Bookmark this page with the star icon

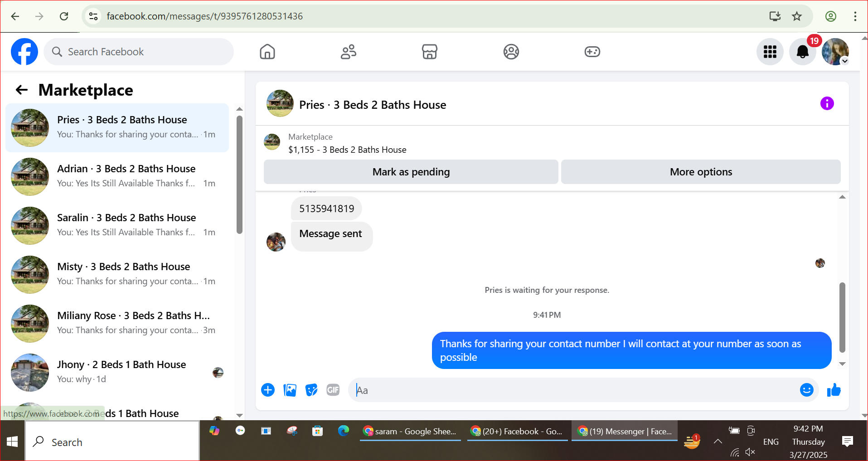tap(797, 16)
